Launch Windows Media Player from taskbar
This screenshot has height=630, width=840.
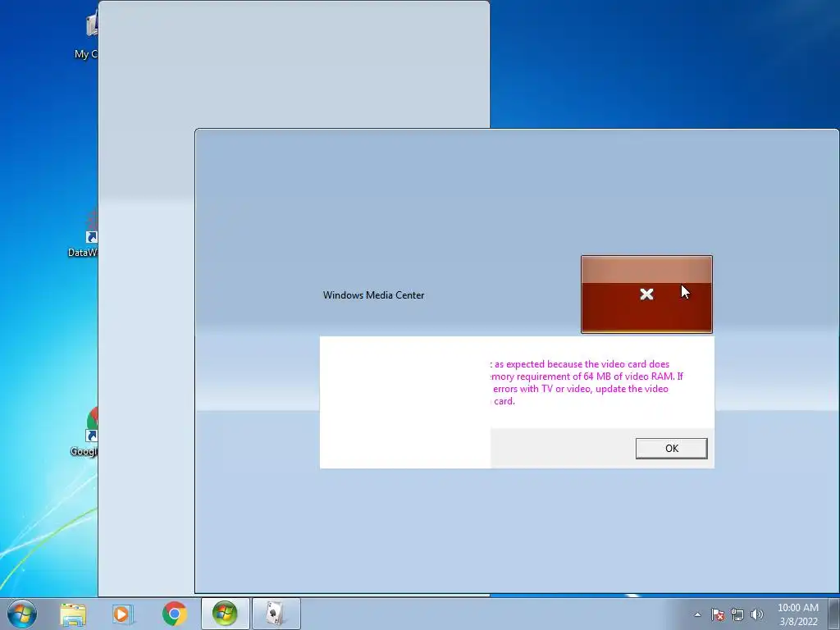click(123, 614)
